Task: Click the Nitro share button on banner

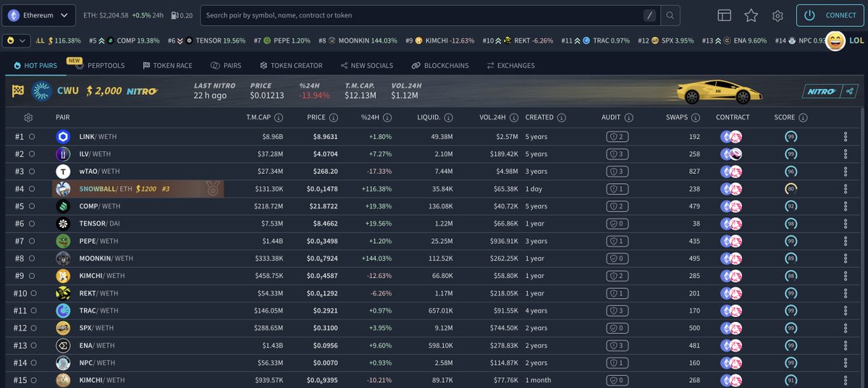Action: point(850,91)
